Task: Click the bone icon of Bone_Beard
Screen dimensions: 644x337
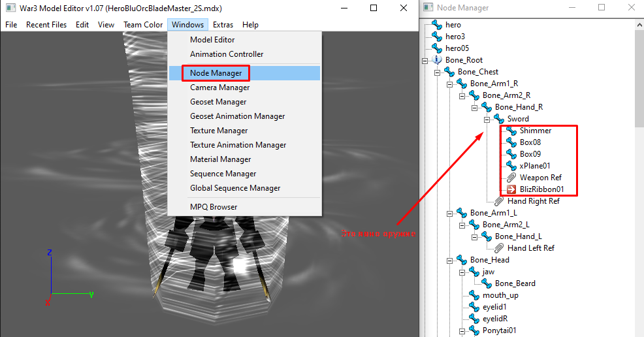Action: (x=487, y=283)
